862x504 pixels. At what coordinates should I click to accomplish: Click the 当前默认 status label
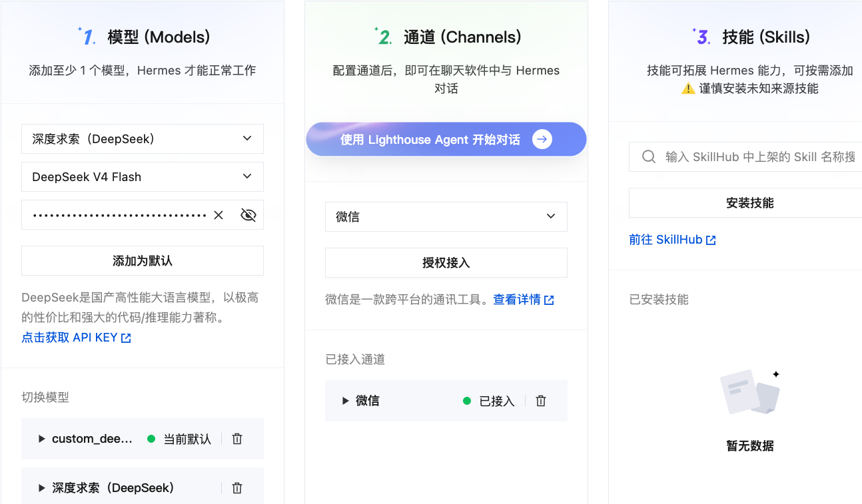pos(187,439)
